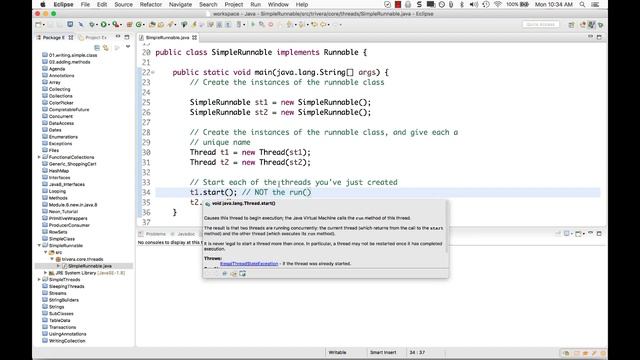Open the Debug button dropdown arrow
The image size is (640, 360).
(x=97, y=24)
